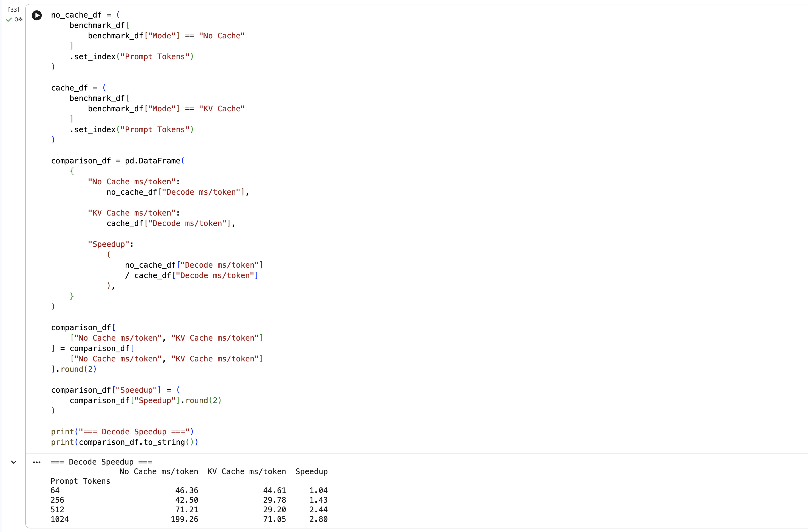The height and width of the screenshot is (532, 808).
Task: Click the green execution success checkmark
Action: [x=9, y=20]
